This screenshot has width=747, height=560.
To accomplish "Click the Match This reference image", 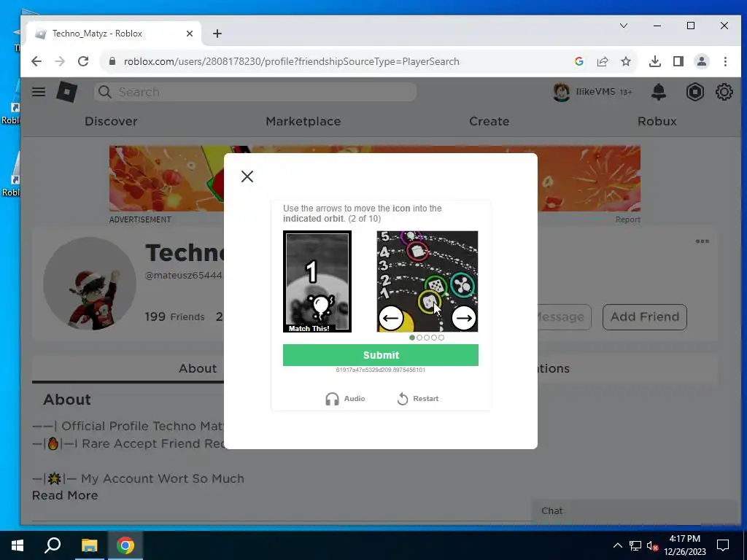I will [x=317, y=281].
